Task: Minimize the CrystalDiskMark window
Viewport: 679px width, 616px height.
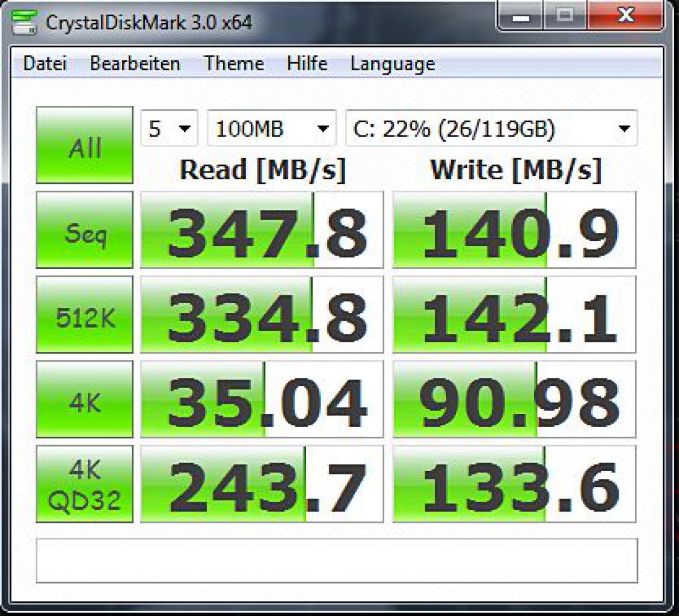Action: 520,17
